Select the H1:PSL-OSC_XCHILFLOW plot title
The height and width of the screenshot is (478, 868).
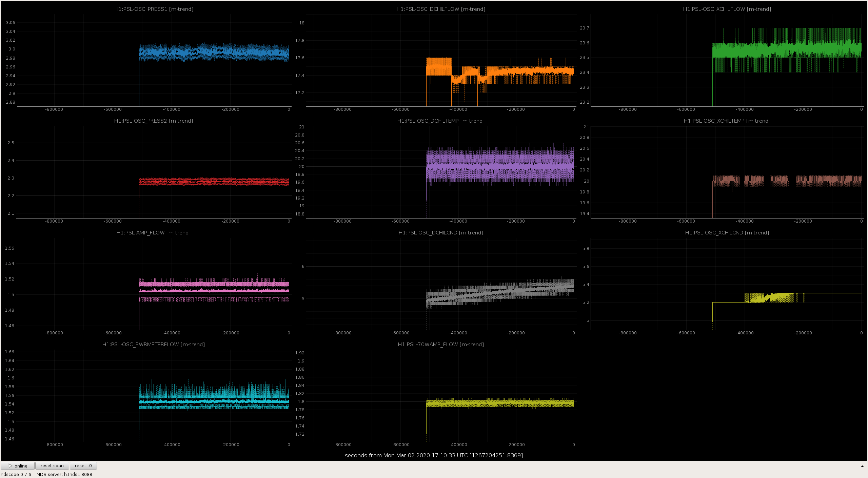coord(727,9)
